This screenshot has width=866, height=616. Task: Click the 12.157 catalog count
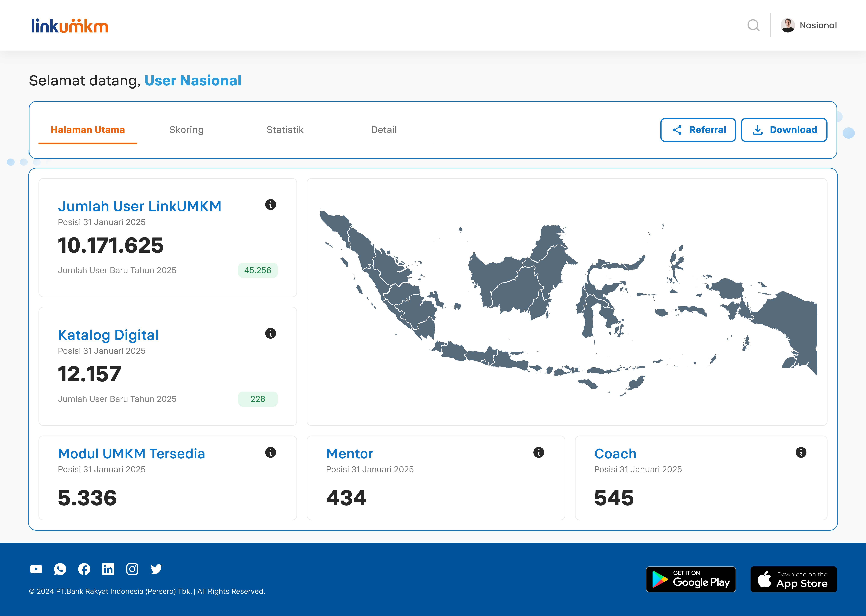89,374
